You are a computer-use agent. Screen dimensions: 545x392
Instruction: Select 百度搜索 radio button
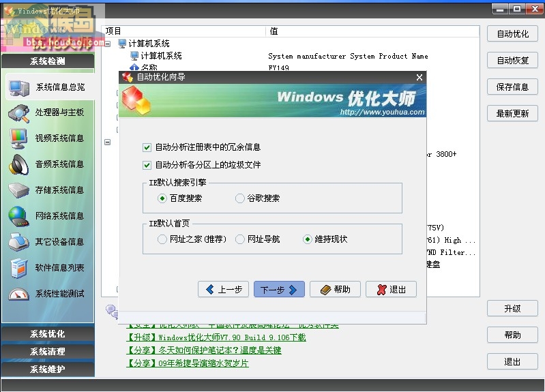[162, 198]
